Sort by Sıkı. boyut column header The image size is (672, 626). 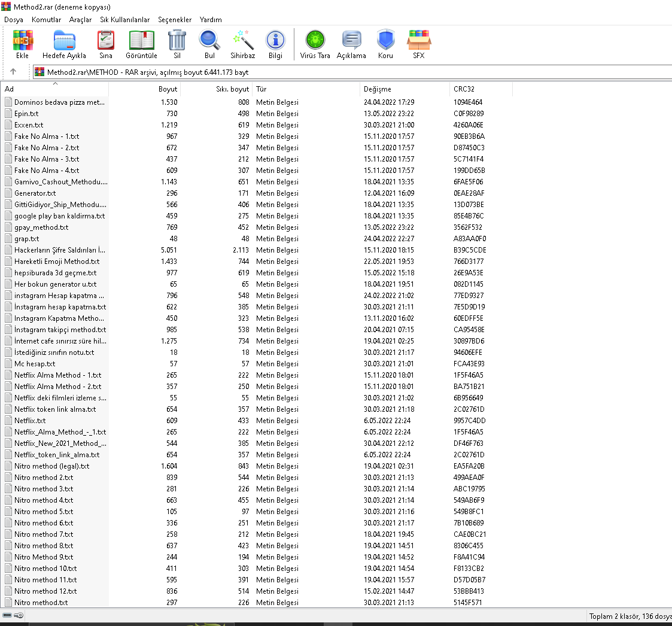click(217, 89)
